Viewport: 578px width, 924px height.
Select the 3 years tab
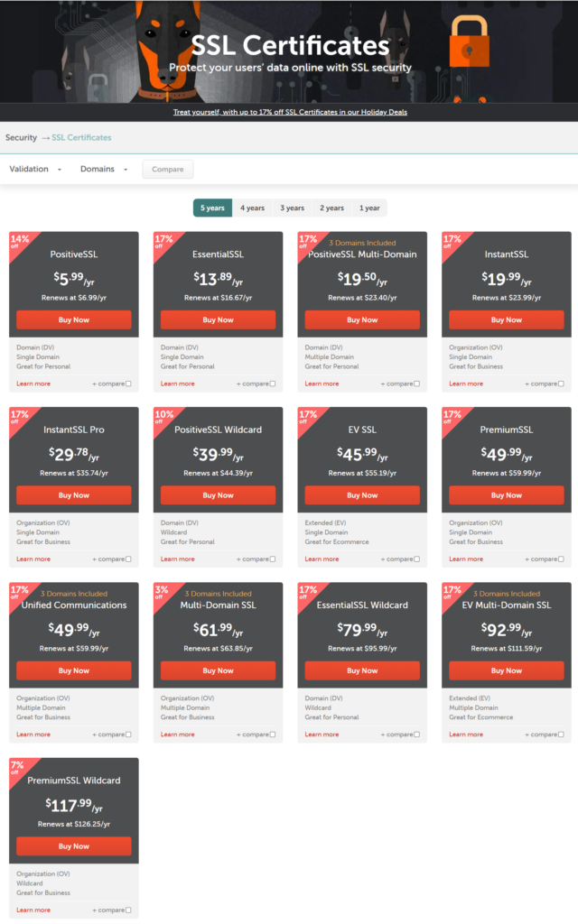[x=292, y=208]
